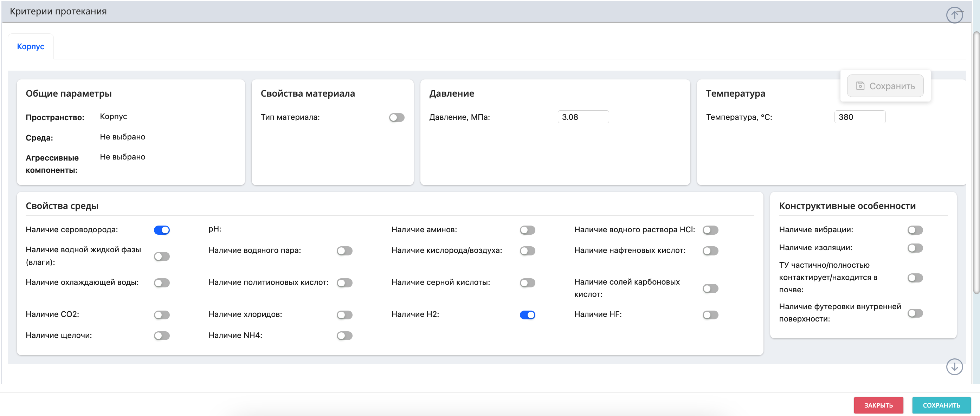Click the Общие параметры heading
This screenshot has width=980, height=416.
click(x=69, y=93)
